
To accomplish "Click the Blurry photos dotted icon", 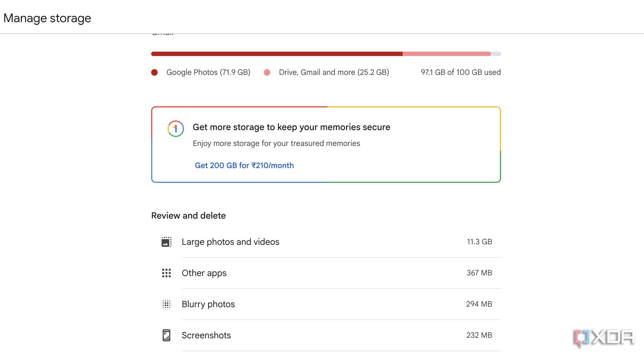I will click(166, 304).
